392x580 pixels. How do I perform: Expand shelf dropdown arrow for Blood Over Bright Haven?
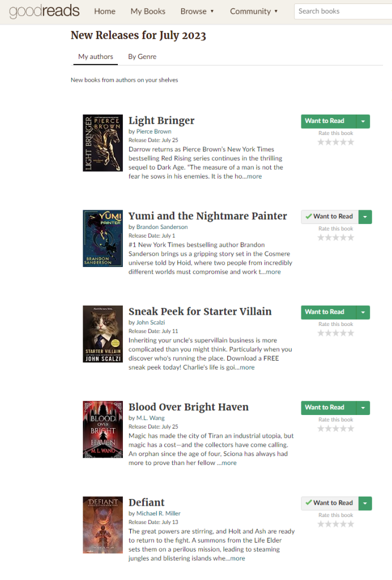click(x=363, y=407)
